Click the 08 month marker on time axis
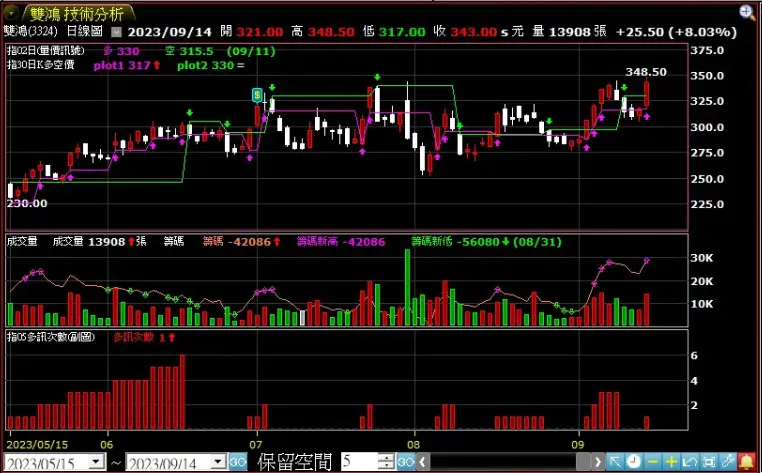This screenshot has width=762, height=473. (414, 445)
